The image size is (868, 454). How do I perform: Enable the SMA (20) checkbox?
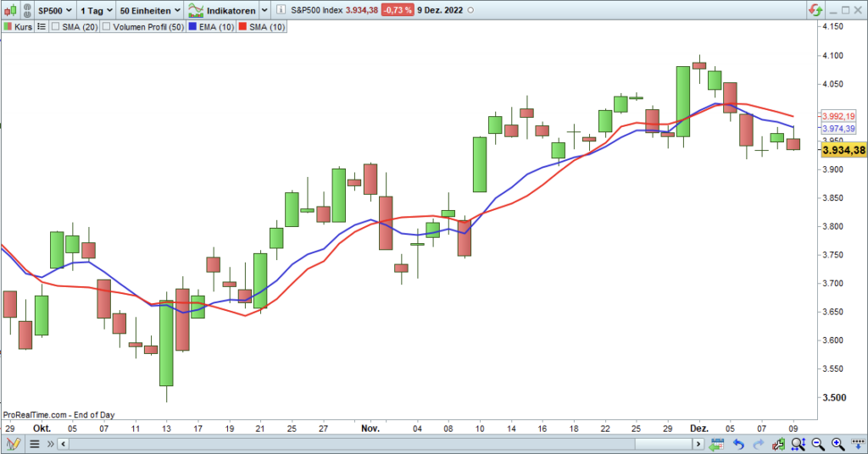click(56, 27)
